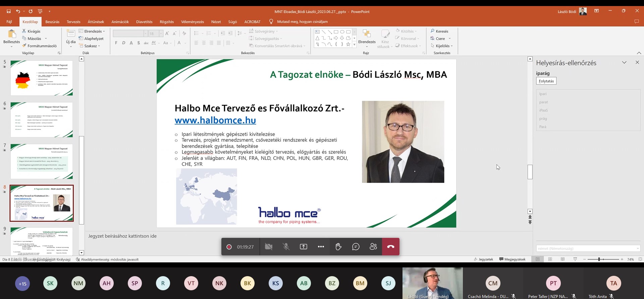Open the Elrendezés arrange tool in Rajz group
The image size is (644, 299).
tap(367, 38)
